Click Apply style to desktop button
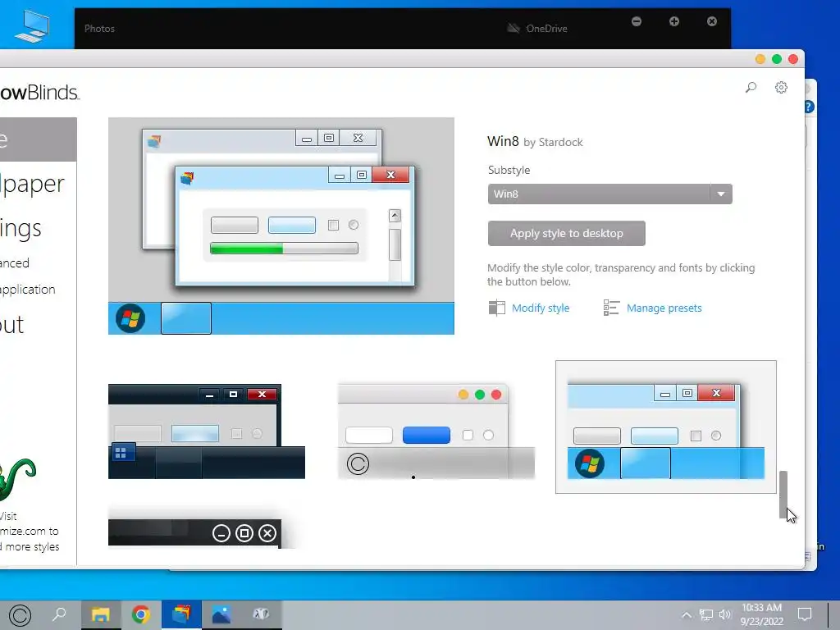 click(x=566, y=233)
